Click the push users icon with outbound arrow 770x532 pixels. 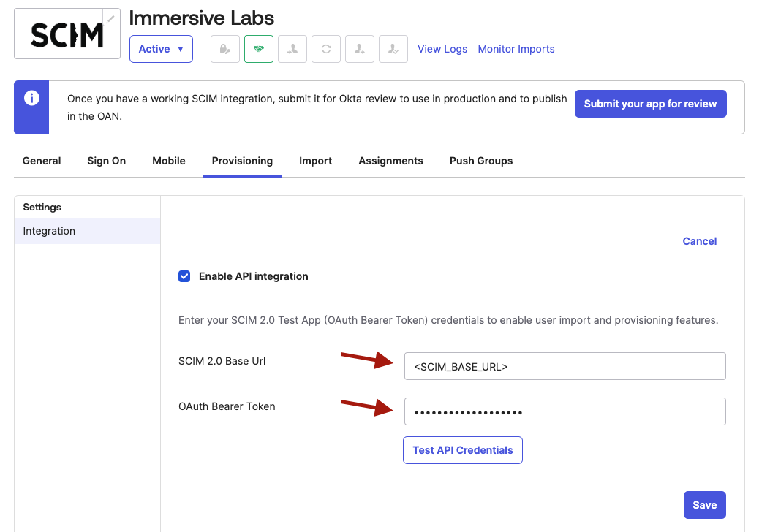(360, 49)
